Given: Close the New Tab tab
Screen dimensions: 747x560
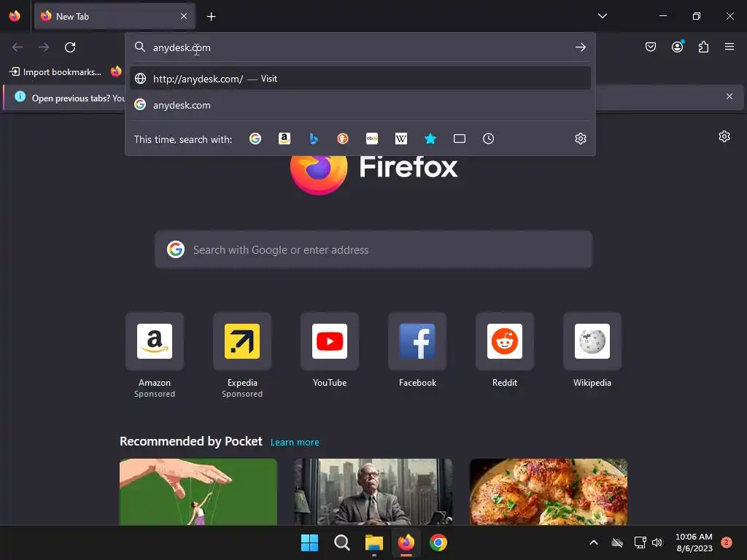Looking at the screenshot, I should [x=184, y=16].
